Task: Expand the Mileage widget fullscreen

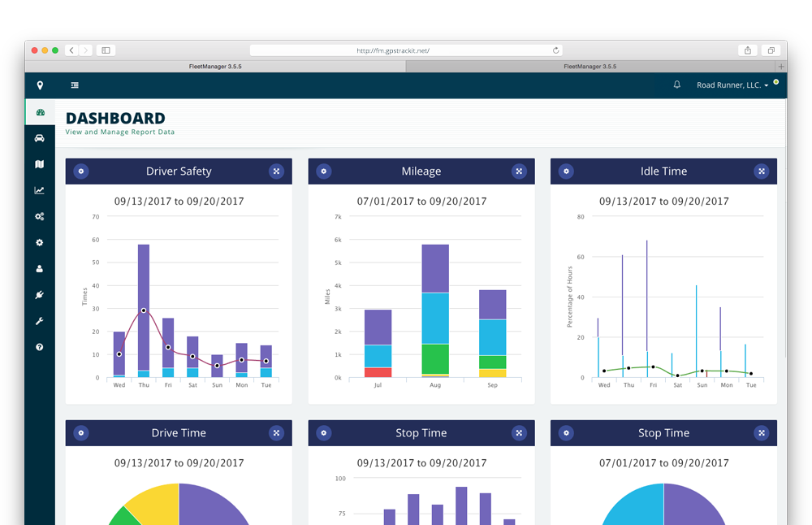Action: [x=519, y=171]
